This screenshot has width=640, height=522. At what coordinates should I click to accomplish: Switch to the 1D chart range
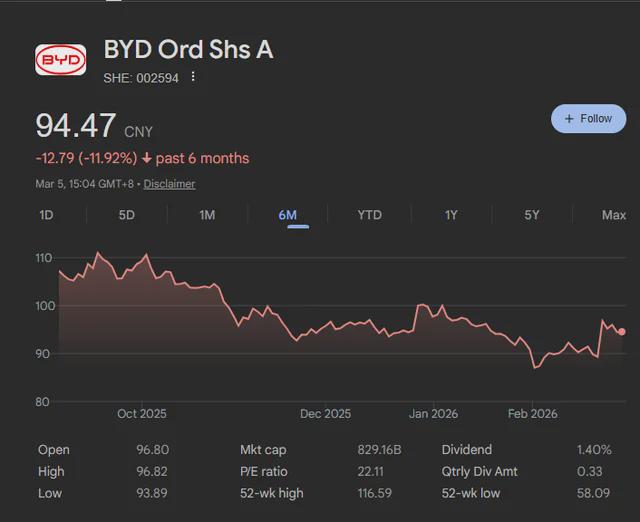pyautogui.click(x=46, y=215)
